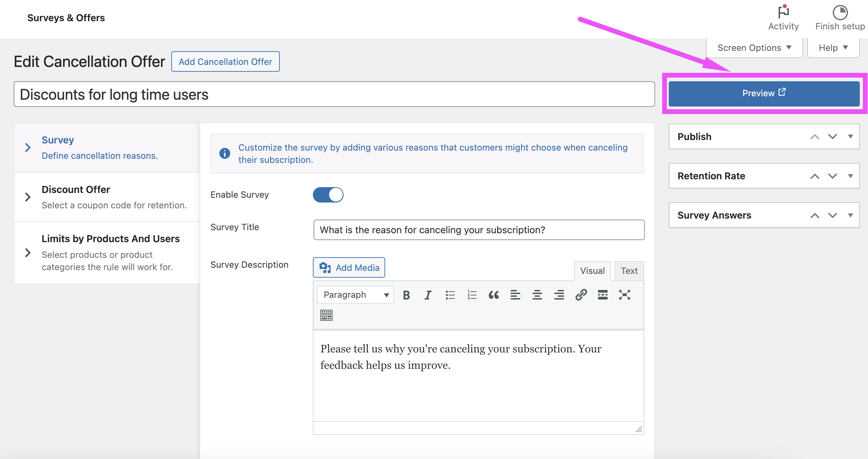Align text right in editor
Screen dimensions: 868x459
tap(559, 295)
